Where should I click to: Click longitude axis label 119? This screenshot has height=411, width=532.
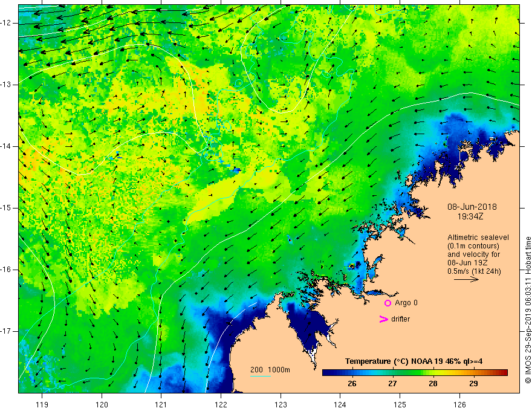(x=42, y=404)
